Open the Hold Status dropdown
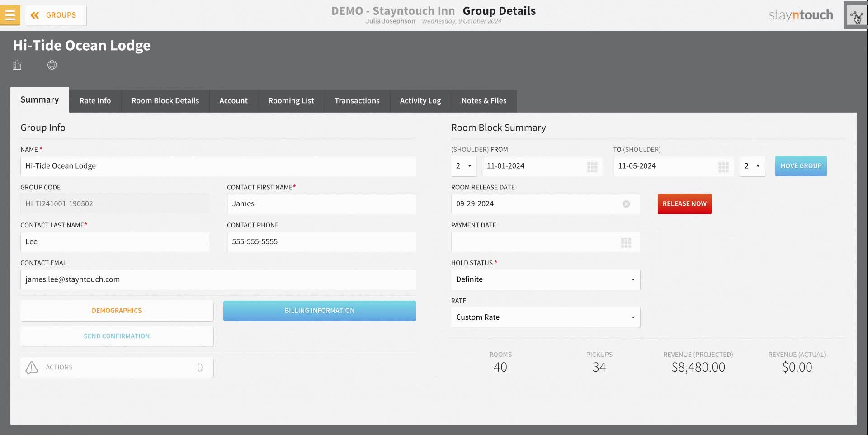 point(546,279)
